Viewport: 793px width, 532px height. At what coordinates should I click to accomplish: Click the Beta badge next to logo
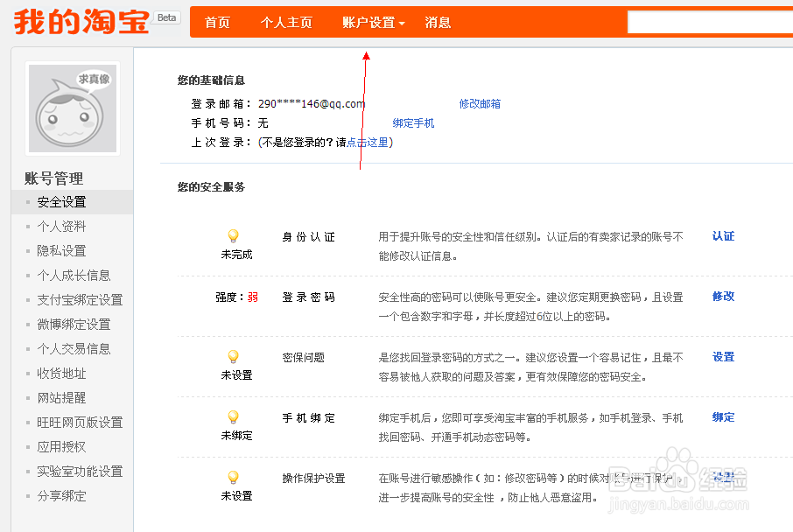(x=167, y=18)
